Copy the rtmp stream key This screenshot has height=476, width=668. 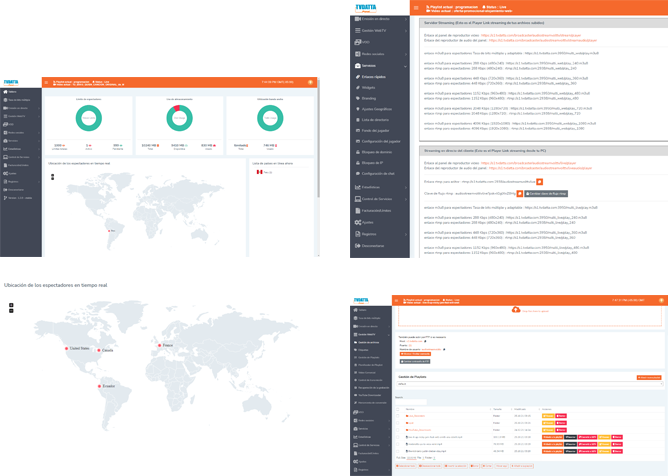pos(519,193)
